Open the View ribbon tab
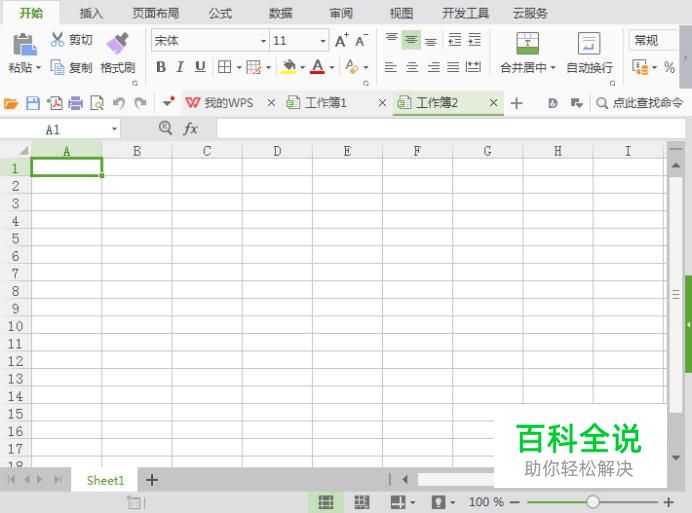The height and width of the screenshot is (513, 692). 401,13
